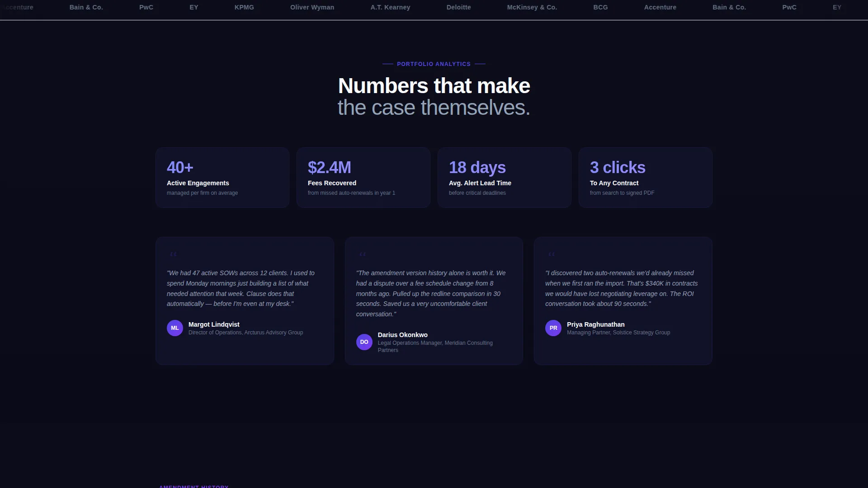The height and width of the screenshot is (488, 868).
Task: Click the DO avatar for Darius Okonkwo
Action: click(364, 342)
